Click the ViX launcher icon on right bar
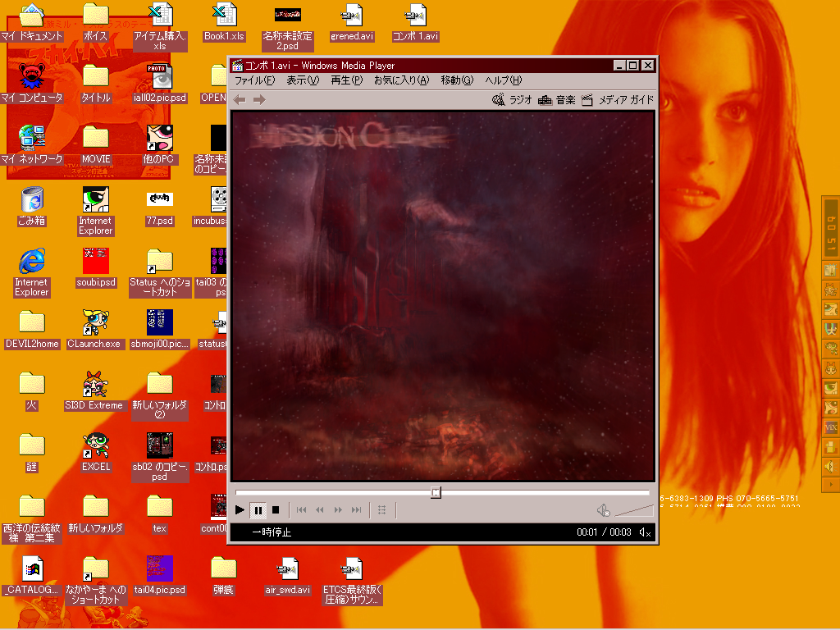 click(831, 427)
